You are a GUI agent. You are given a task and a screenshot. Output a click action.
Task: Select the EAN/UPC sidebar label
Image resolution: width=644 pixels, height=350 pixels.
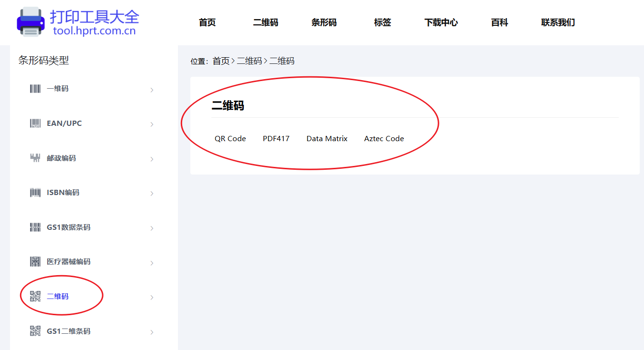(x=64, y=124)
